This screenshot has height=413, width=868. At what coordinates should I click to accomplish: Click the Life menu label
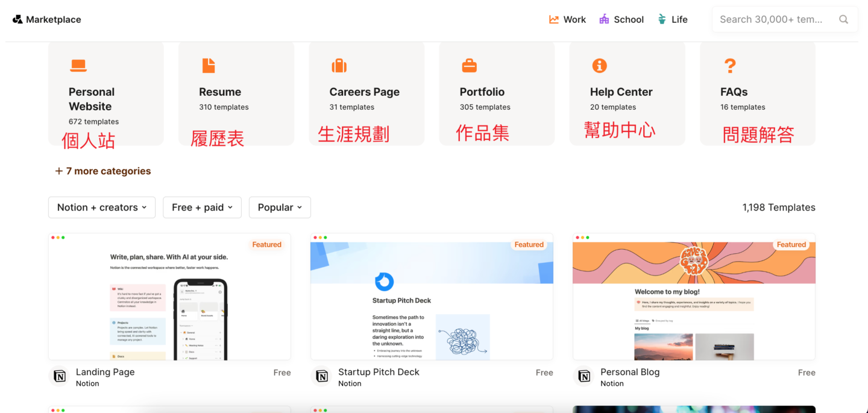pos(679,19)
